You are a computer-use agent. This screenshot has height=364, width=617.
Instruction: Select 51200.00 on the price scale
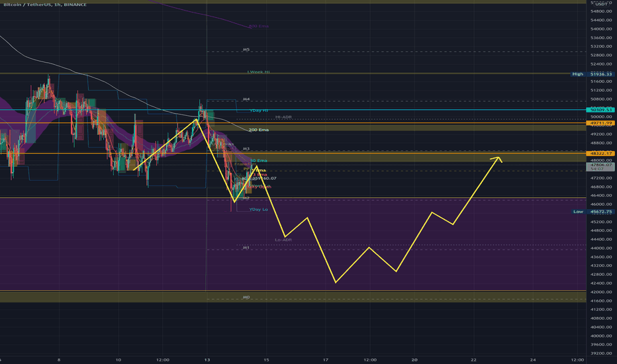tap(601, 90)
